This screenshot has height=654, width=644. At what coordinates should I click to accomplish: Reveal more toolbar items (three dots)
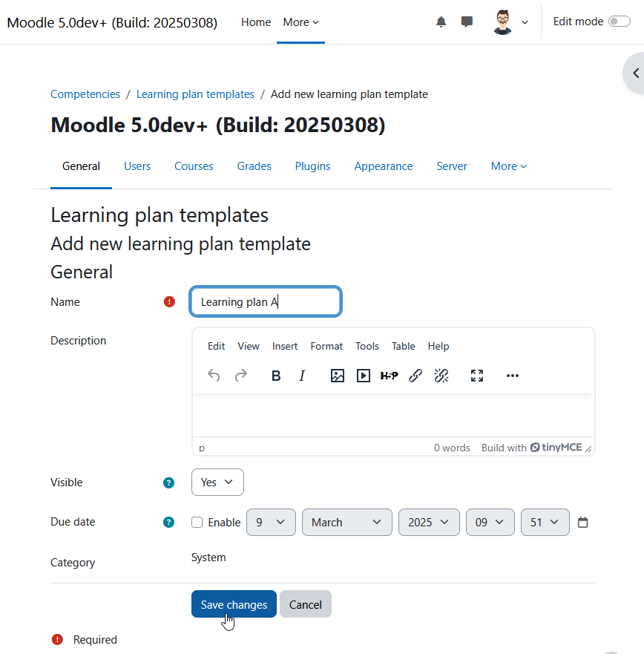point(512,376)
